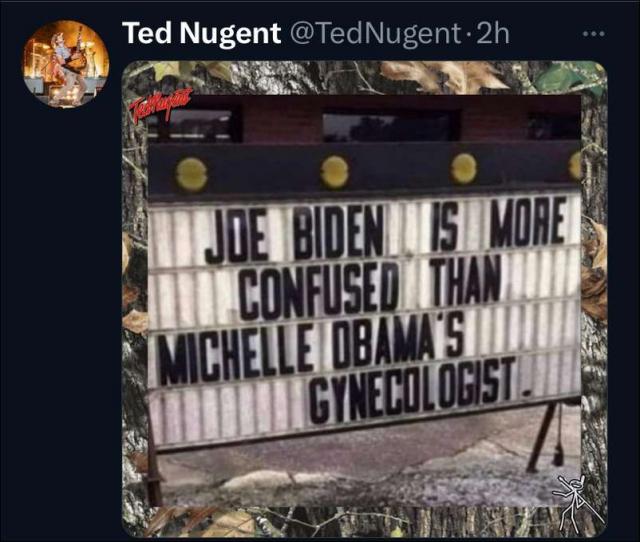Click the second yellow light from the left
640x542 pixels.
(335, 172)
